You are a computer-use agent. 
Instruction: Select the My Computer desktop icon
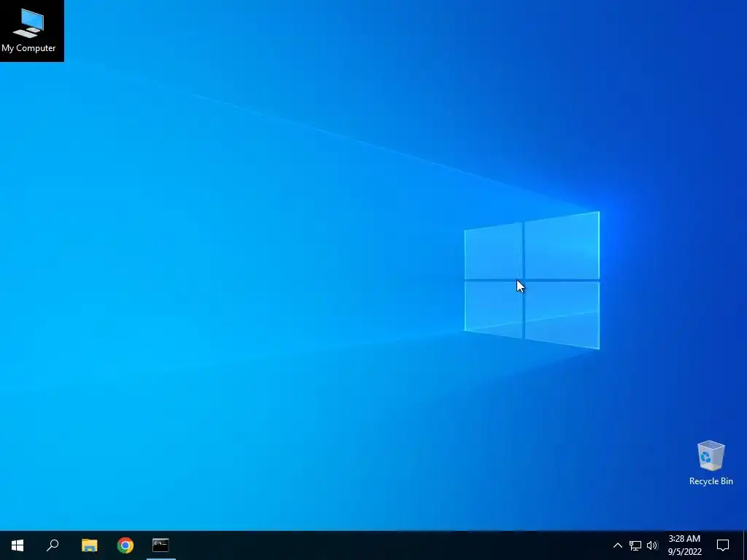click(29, 31)
